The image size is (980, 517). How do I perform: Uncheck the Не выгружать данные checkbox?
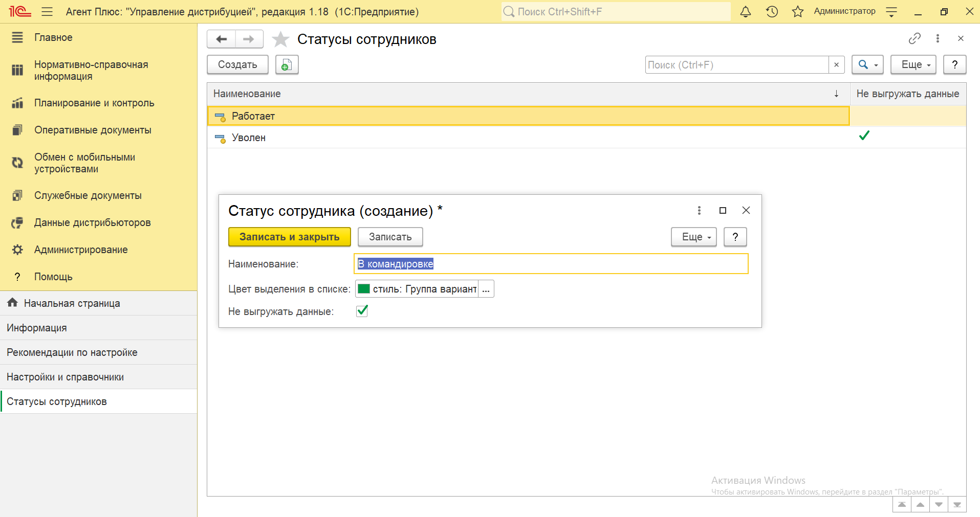362,311
